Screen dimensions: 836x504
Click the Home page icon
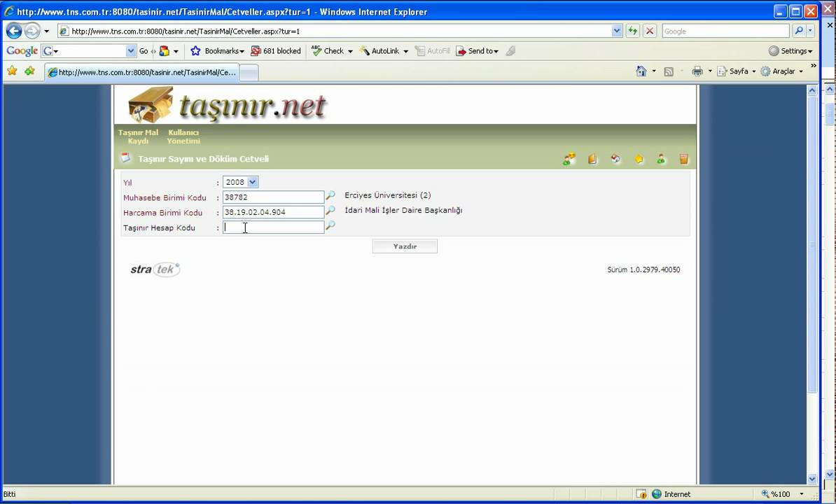(x=641, y=71)
